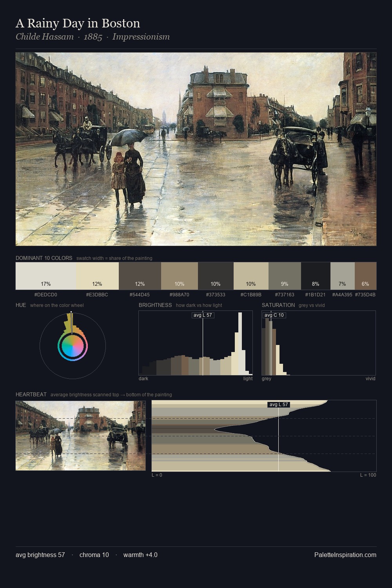Click the 'L = 0' label under Heartbeat
Viewport: 392px width, 588px height.
[x=157, y=475]
